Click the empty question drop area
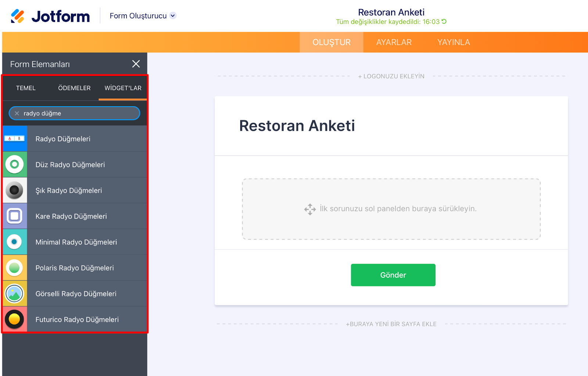 tap(391, 209)
